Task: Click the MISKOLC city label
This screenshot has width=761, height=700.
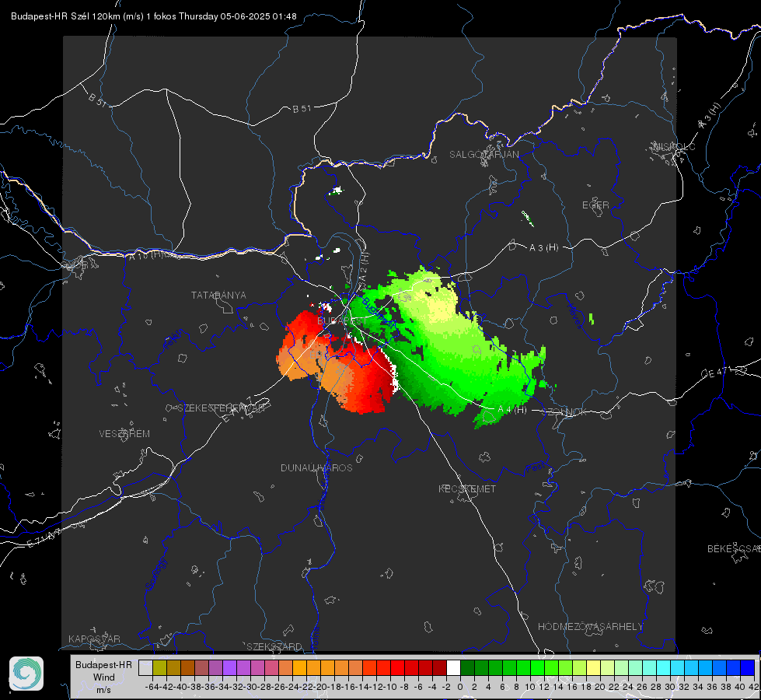Action: 674,146
